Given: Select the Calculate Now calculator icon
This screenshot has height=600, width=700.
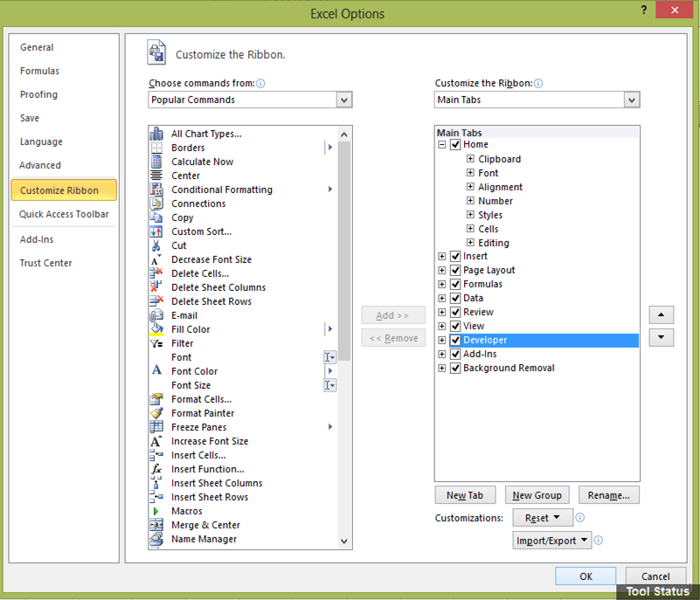Looking at the screenshot, I should [x=156, y=162].
